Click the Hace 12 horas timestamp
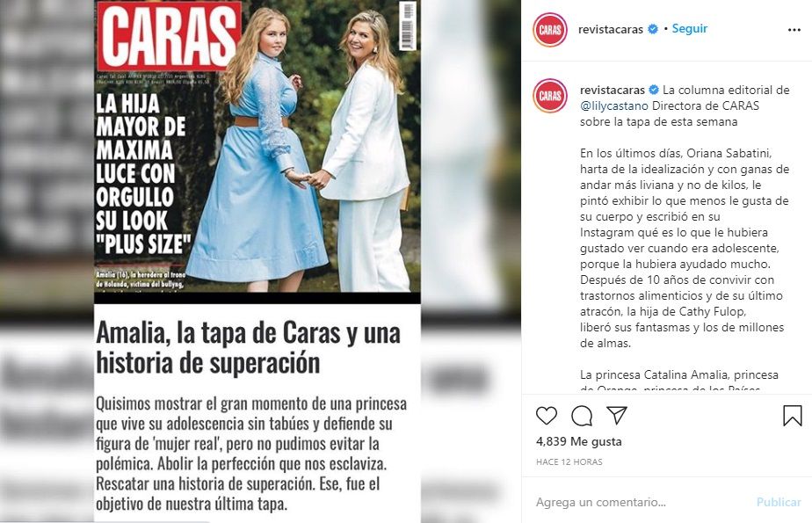812x523 pixels. [569, 461]
